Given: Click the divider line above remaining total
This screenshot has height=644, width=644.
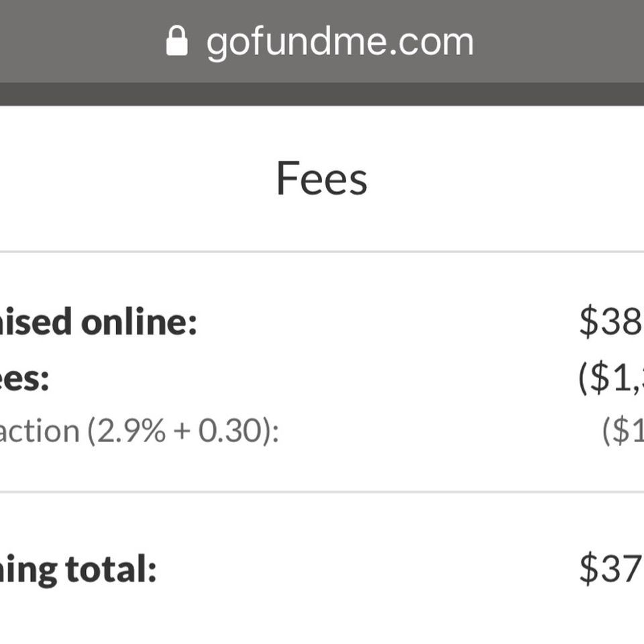Looking at the screenshot, I should [322, 492].
